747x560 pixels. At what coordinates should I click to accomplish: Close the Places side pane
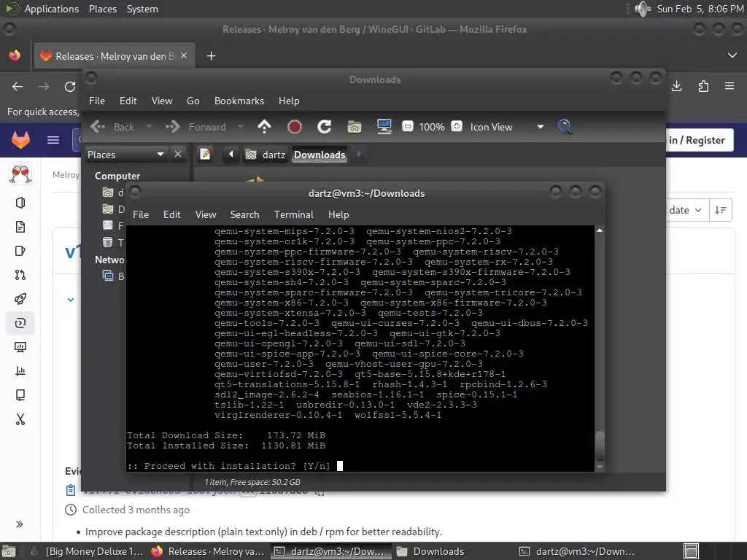pos(178,155)
